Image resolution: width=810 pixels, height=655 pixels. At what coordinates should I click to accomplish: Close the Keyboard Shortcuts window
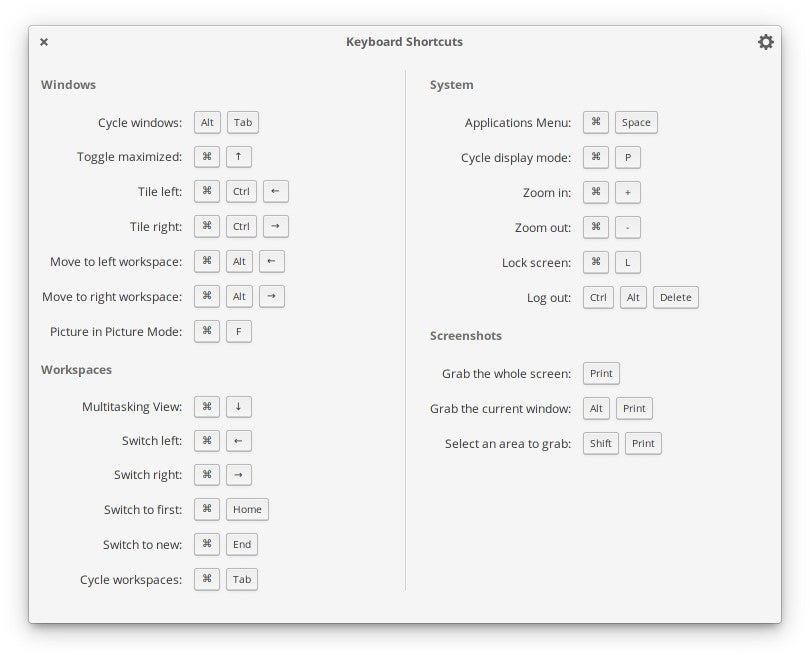tap(44, 42)
